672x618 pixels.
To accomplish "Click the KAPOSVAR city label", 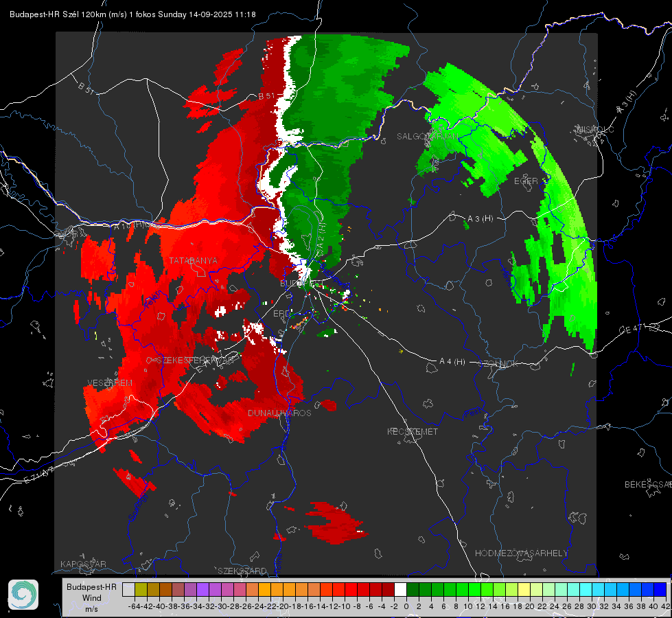I will (83, 564).
